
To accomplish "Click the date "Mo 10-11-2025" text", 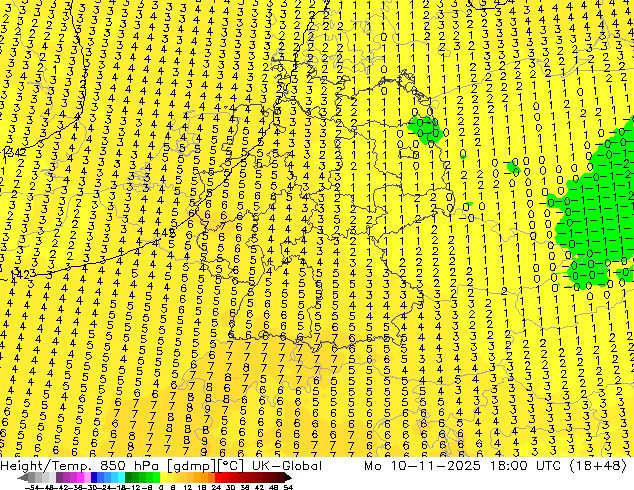I will [x=423, y=466].
